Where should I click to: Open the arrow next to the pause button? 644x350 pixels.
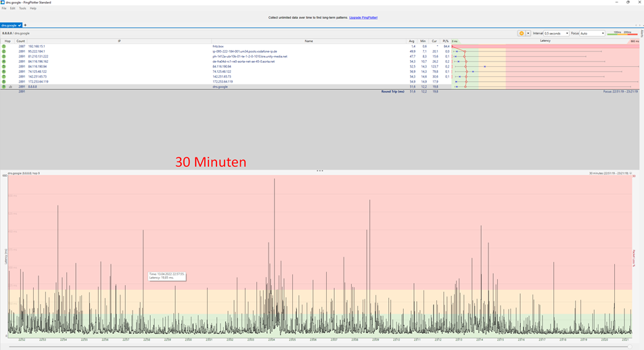pyautogui.click(x=528, y=33)
